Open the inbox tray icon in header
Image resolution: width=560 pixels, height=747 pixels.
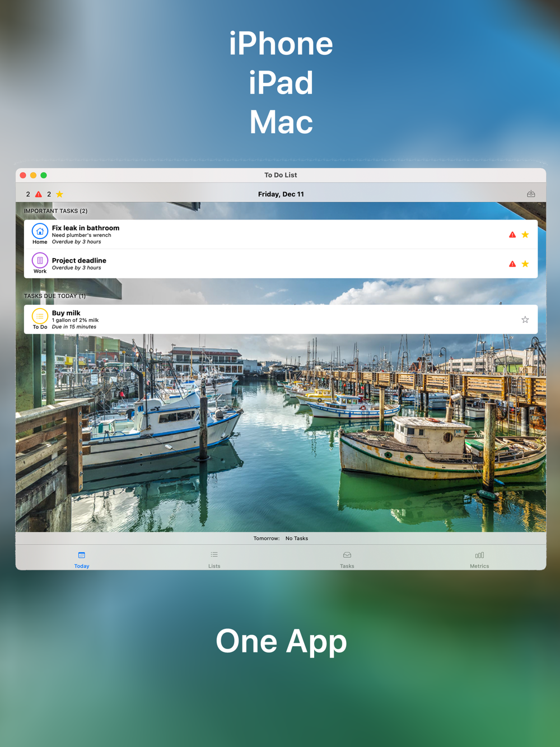click(531, 194)
